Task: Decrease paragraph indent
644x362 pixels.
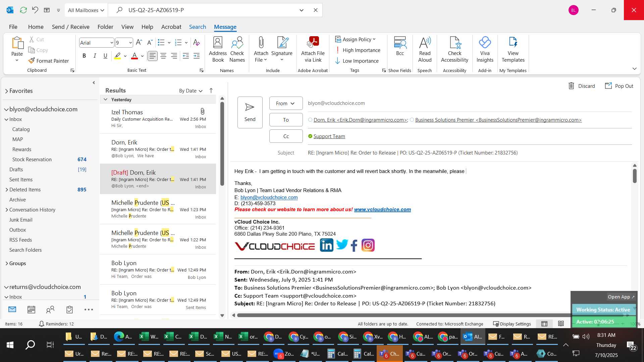Action: click(x=186, y=56)
